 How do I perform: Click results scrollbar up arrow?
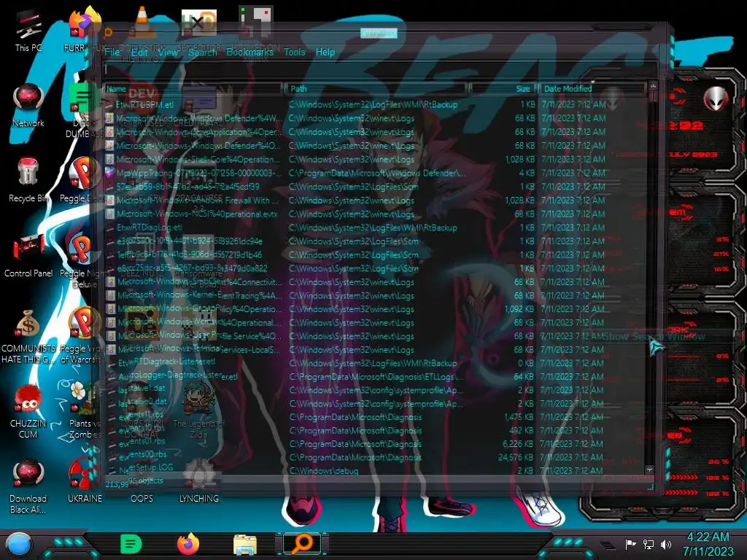[x=653, y=87]
